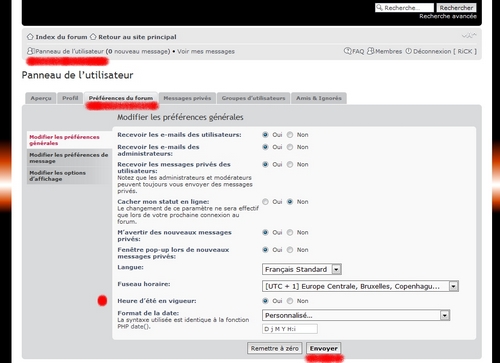Open the Profil tab
Viewport: 500px width, 363px height.
(70, 98)
